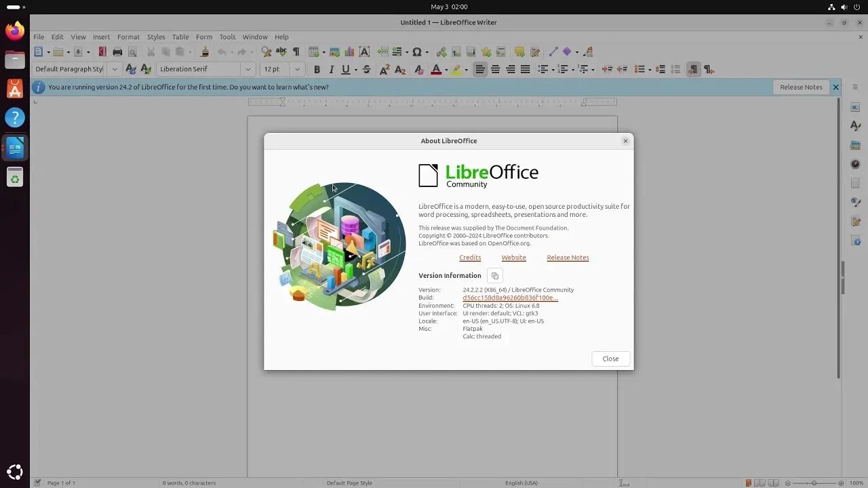
Task: Insert a special character
Action: tap(418, 52)
